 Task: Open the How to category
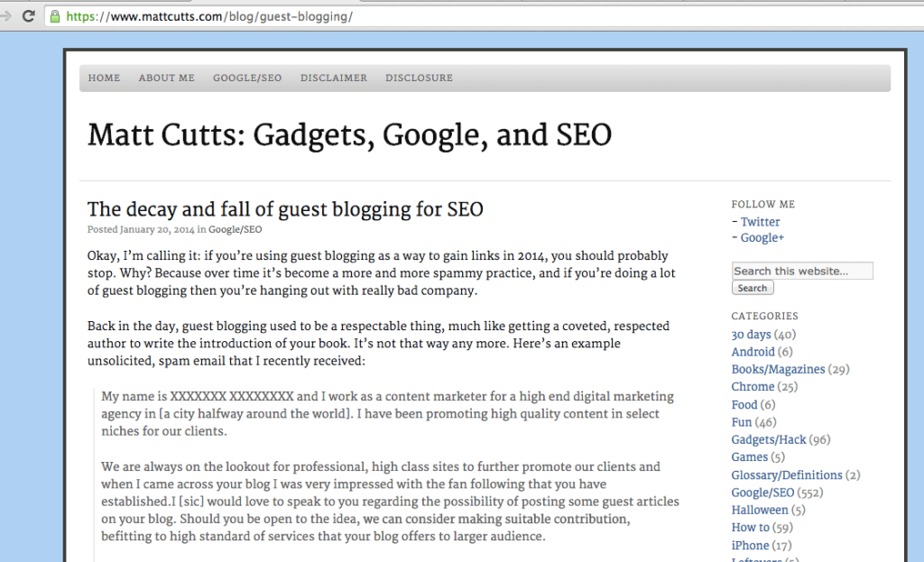click(750, 527)
